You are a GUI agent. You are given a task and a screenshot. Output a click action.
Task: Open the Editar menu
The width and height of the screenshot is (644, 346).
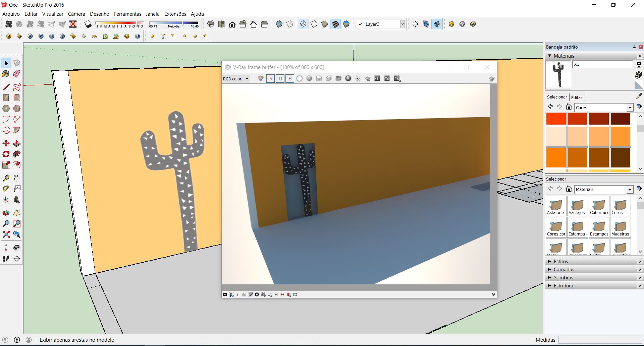pos(31,14)
